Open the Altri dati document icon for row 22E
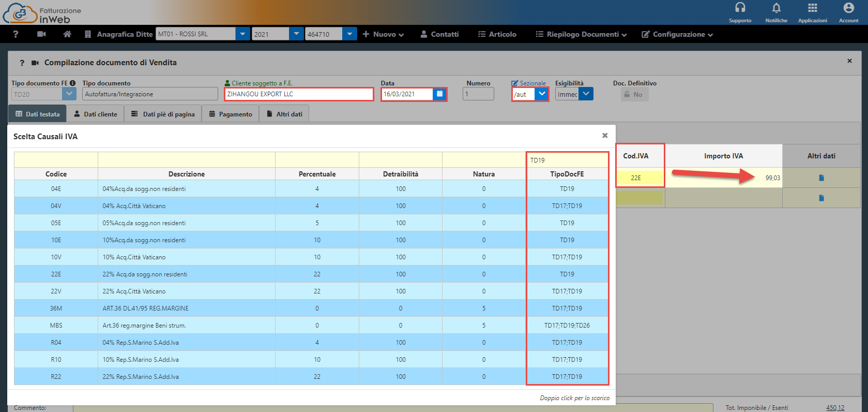The image size is (868, 412). pos(821,178)
